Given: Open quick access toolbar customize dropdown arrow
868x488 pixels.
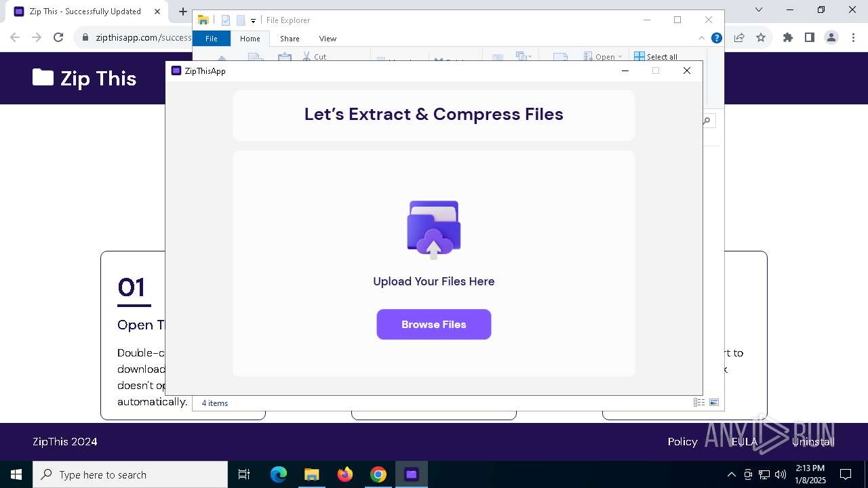Looking at the screenshot, I should 253,21.
